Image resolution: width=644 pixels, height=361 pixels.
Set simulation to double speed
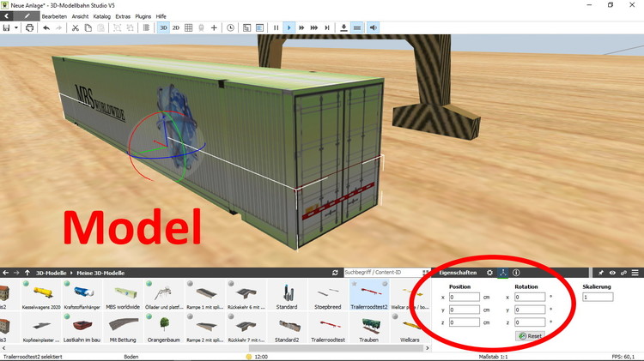[301, 28]
